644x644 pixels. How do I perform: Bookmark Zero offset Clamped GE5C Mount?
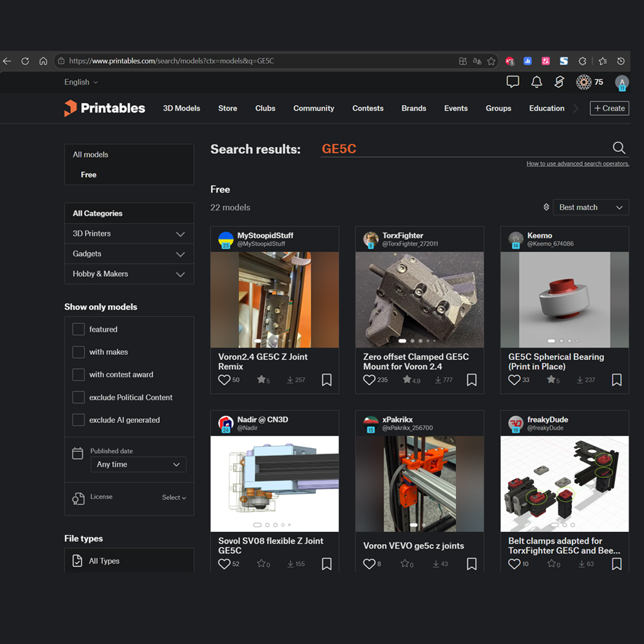471,380
